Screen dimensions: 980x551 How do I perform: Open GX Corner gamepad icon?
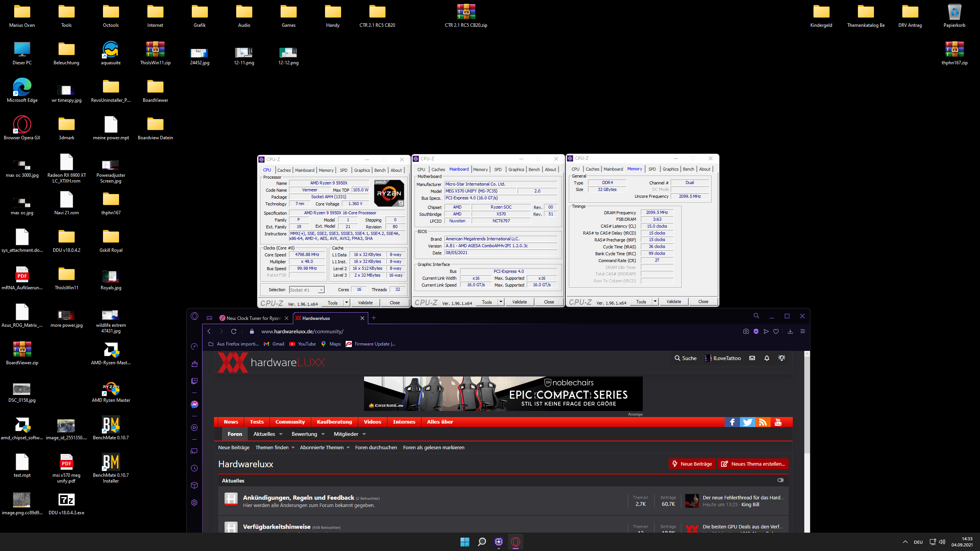[209, 318]
